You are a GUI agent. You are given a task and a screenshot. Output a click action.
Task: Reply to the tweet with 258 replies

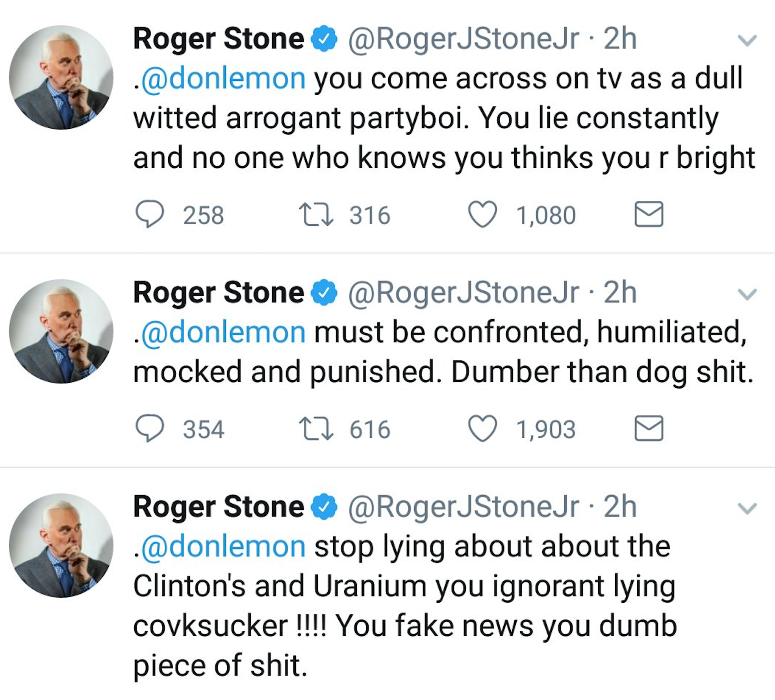[150, 214]
